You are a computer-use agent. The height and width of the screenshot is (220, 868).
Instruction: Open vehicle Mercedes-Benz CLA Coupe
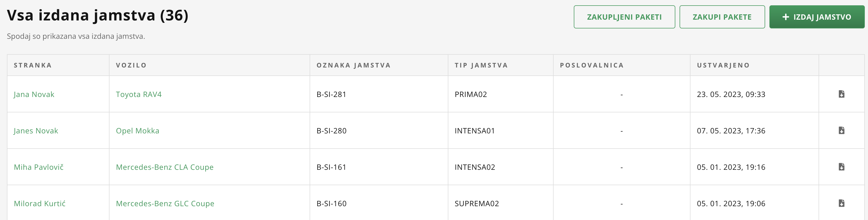point(165,167)
